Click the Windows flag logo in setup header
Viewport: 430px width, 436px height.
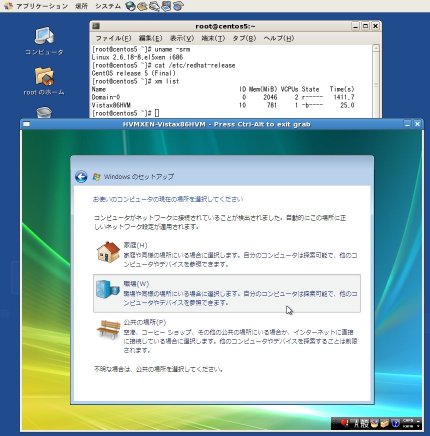point(97,177)
